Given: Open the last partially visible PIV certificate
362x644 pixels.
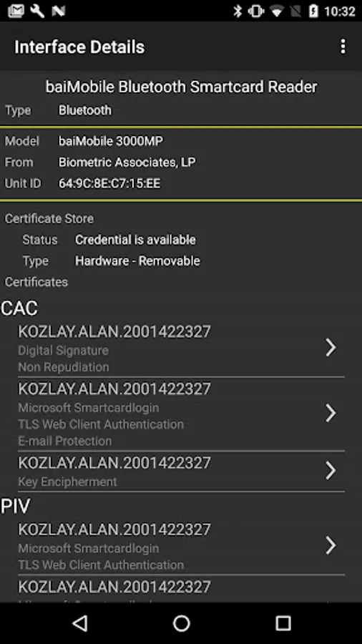Looking at the screenshot, I should point(181,590).
